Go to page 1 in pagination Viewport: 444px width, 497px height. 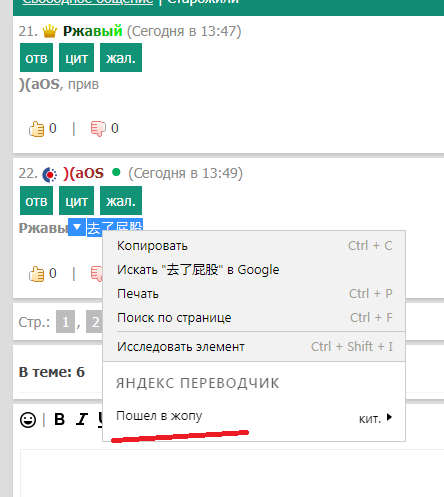click(x=66, y=322)
